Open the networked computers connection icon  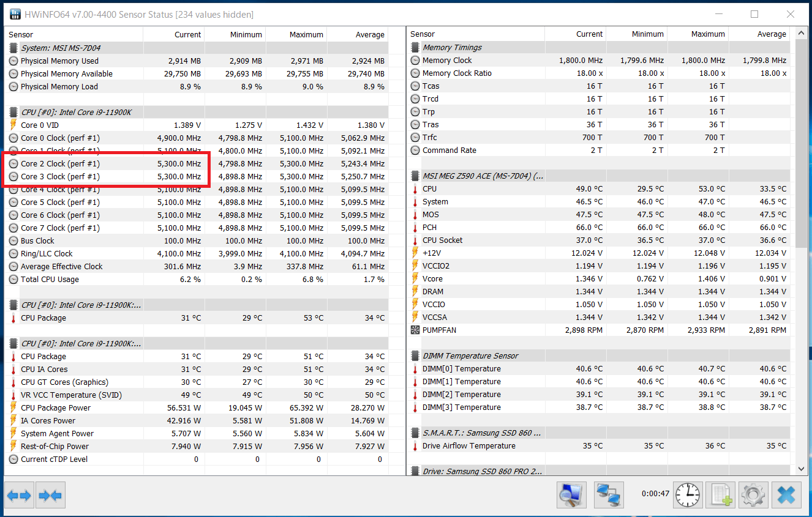click(x=609, y=495)
